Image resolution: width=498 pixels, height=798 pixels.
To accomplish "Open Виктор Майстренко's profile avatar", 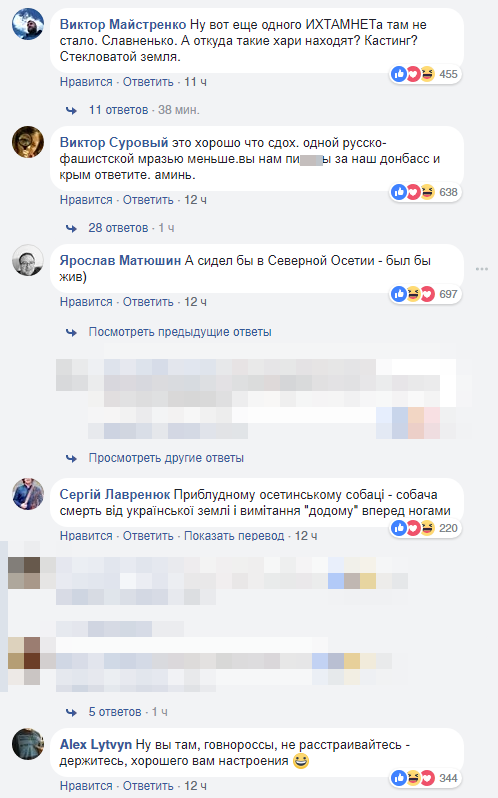I will [x=28, y=24].
